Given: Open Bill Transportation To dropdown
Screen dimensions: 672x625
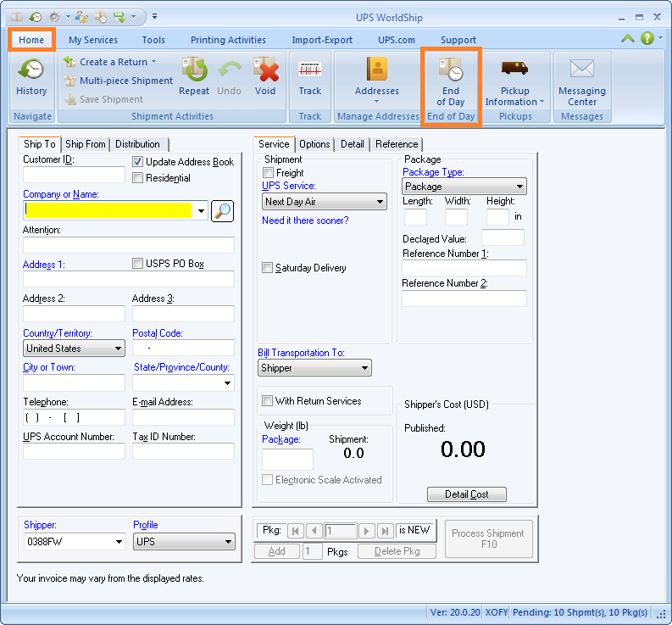Looking at the screenshot, I should click(x=314, y=368).
